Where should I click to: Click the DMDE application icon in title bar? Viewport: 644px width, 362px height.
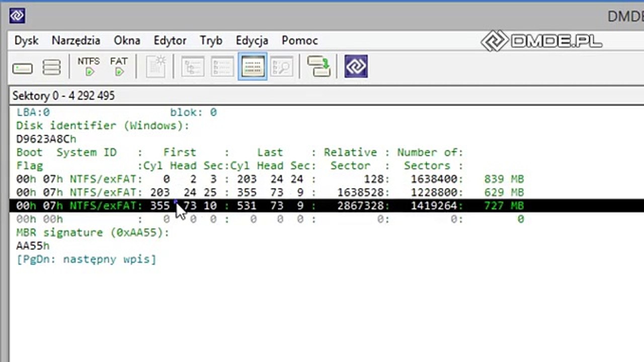(17, 16)
